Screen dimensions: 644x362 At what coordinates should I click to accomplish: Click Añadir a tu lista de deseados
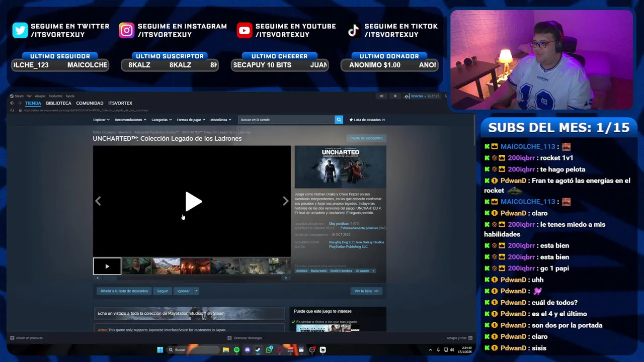click(124, 291)
